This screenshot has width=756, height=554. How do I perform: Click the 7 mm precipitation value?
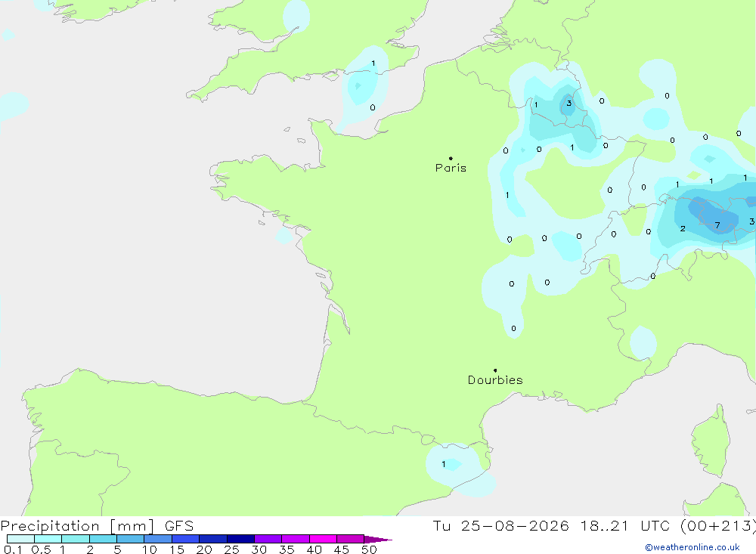click(717, 225)
